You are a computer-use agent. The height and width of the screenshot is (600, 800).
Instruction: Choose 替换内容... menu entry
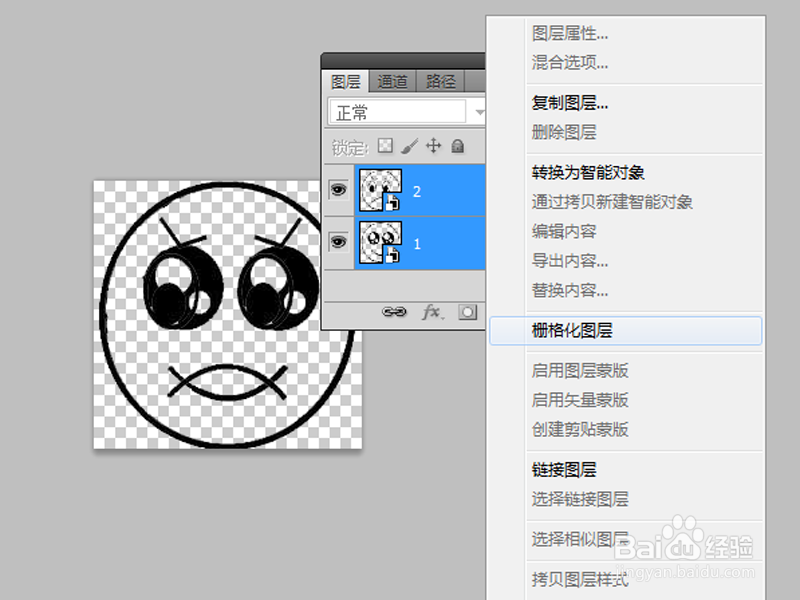click(x=569, y=290)
